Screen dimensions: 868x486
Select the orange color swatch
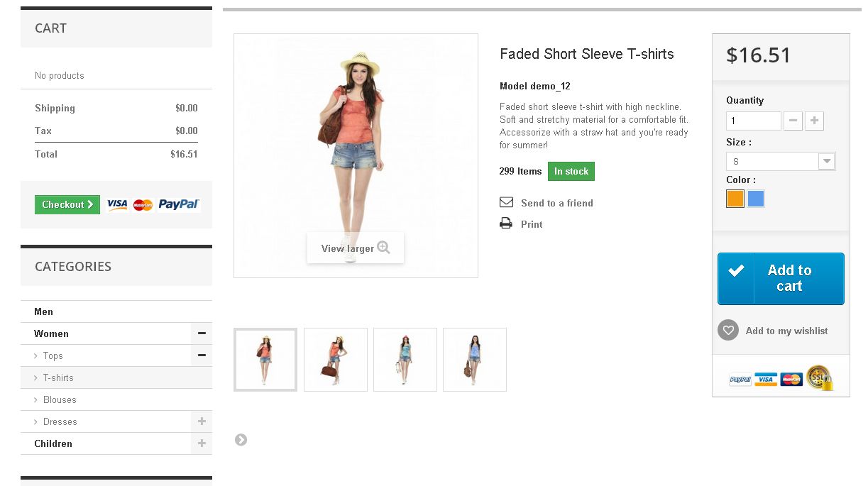(x=735, y=199)
